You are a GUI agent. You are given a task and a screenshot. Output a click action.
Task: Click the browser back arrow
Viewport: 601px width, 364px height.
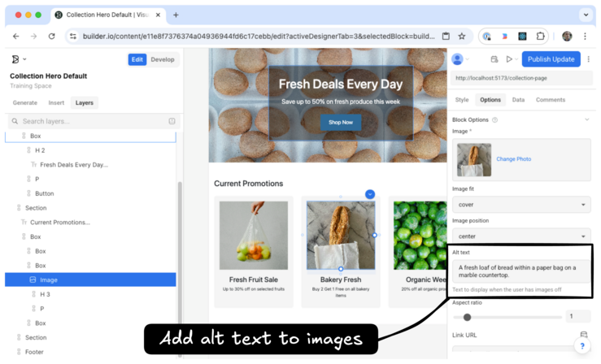click(15, 37)
